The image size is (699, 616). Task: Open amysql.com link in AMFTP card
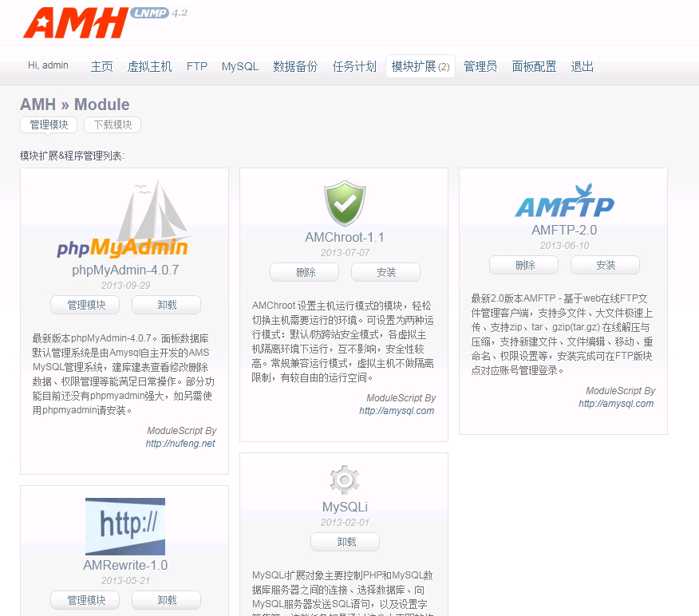616,404
